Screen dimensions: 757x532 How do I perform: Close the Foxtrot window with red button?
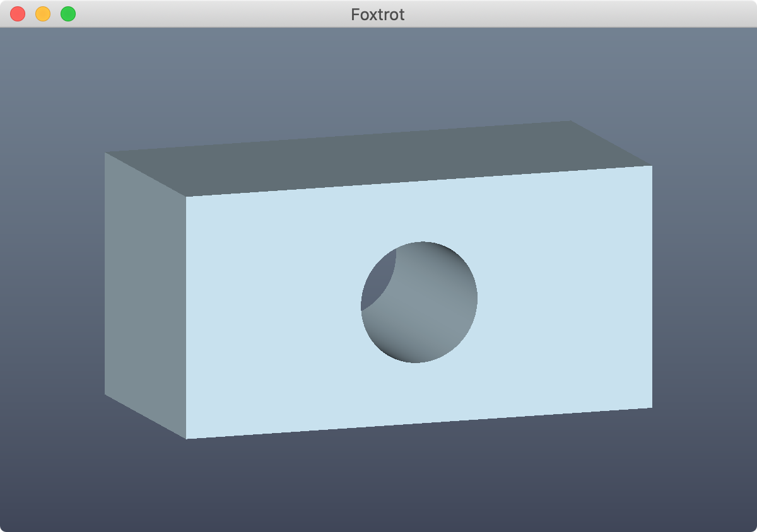pos(18,14)
